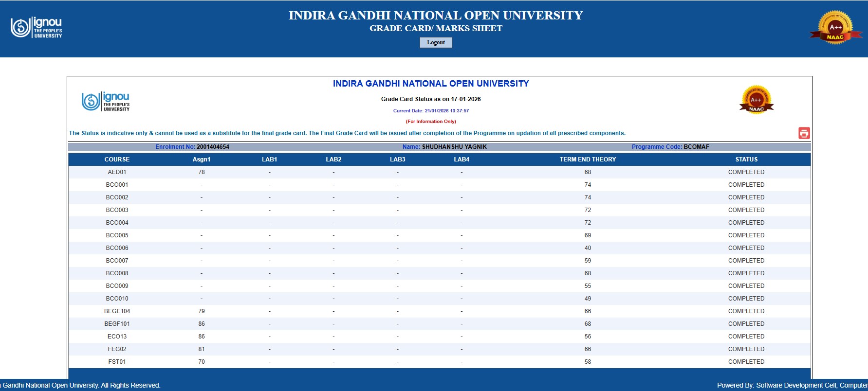The image size is (868, 391).
Task: Click the LAB1 column header
Action: [x=269, y=160]
